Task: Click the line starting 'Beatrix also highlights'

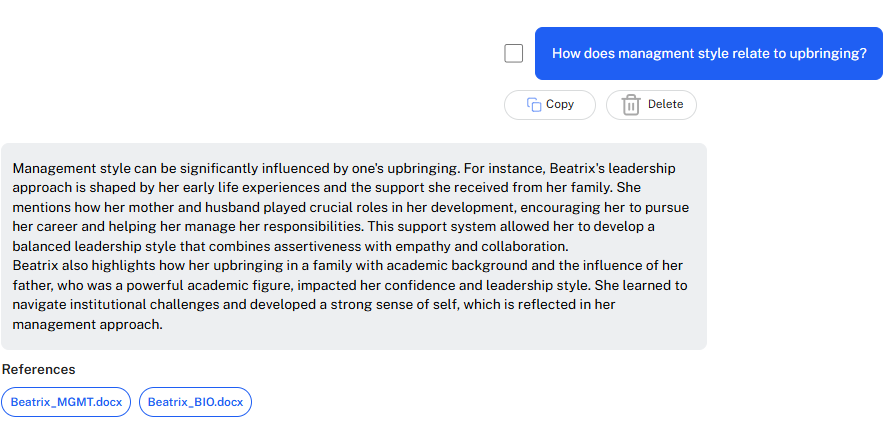Action: [348, 265]
